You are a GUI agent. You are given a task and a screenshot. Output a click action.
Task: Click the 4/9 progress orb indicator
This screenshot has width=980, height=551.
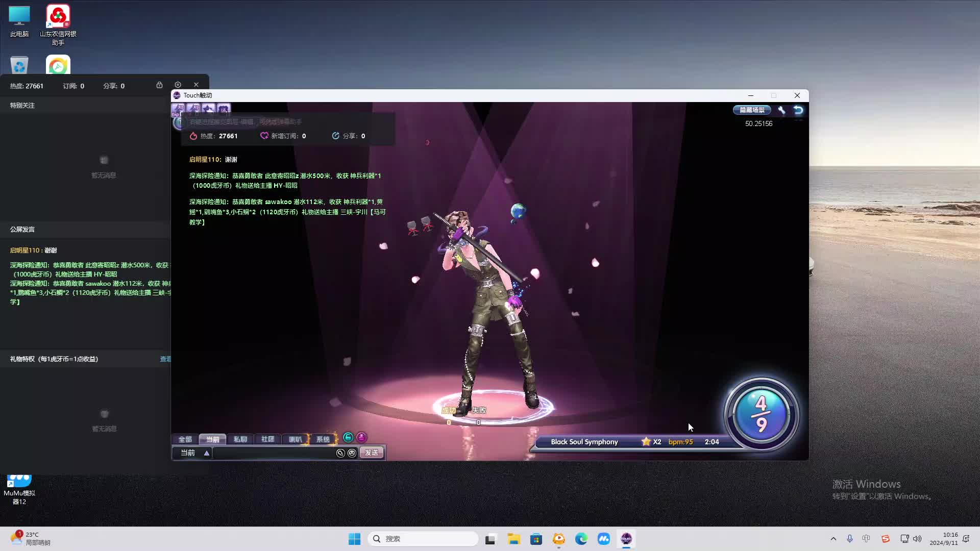761,414
